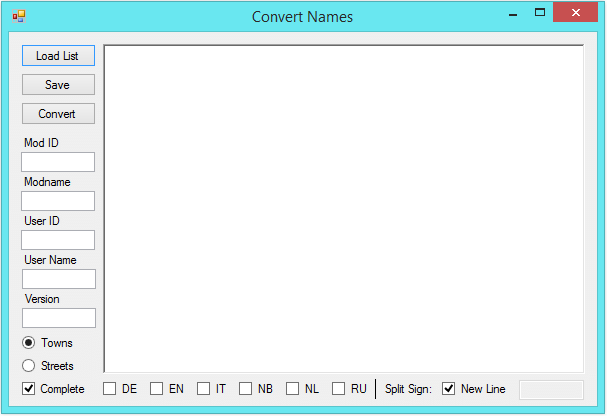Image resolution: width=607 pixels, height=416 pixels.
Task: Open the application icon system menu
Action: point(19,16)
